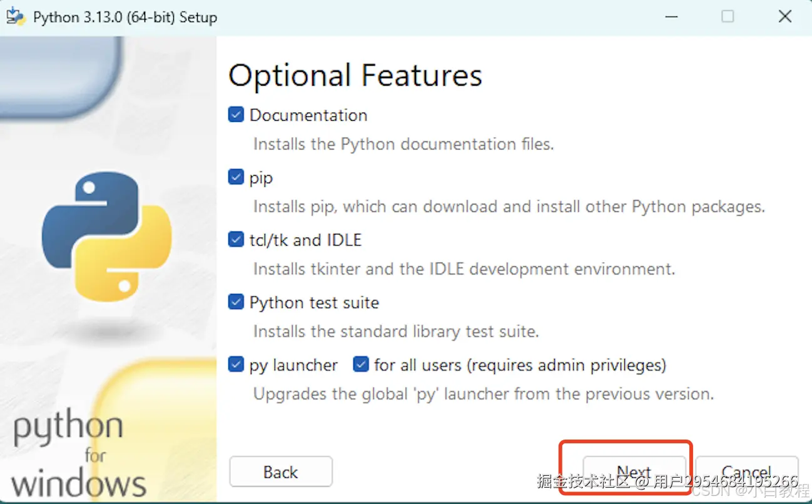This screenshot has width=812, height=504.
Task: Select text "Installs the Python documentation files."
Action: (x=403, y=144)
